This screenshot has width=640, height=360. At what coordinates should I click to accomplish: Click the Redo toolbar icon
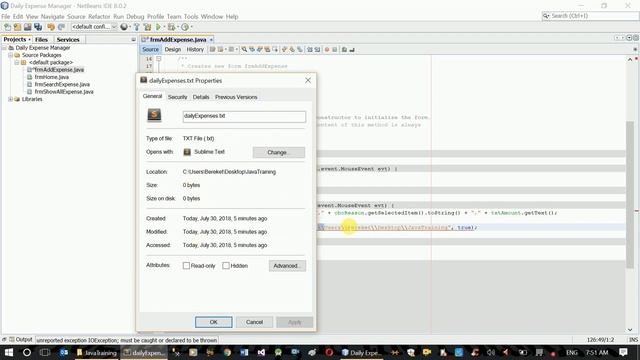(61, 27)
